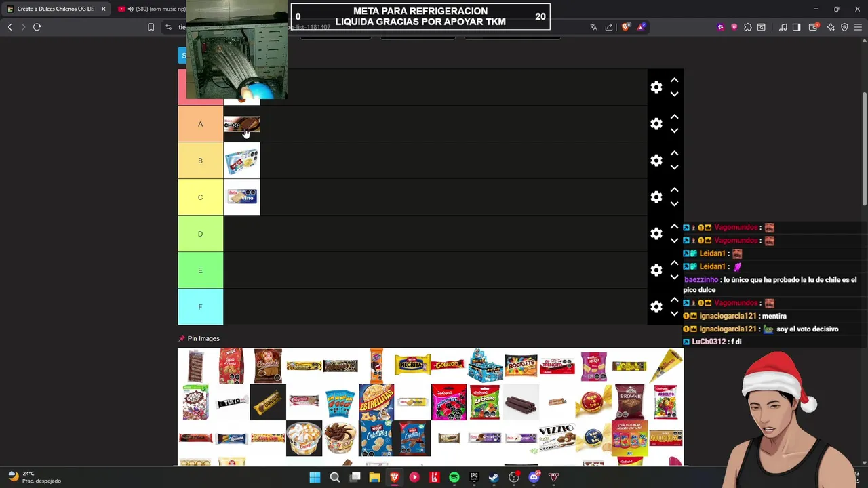This screenshot has height=488, width=868.
Task: Select the candy item placed in tier B
Action: pos(241,161)
